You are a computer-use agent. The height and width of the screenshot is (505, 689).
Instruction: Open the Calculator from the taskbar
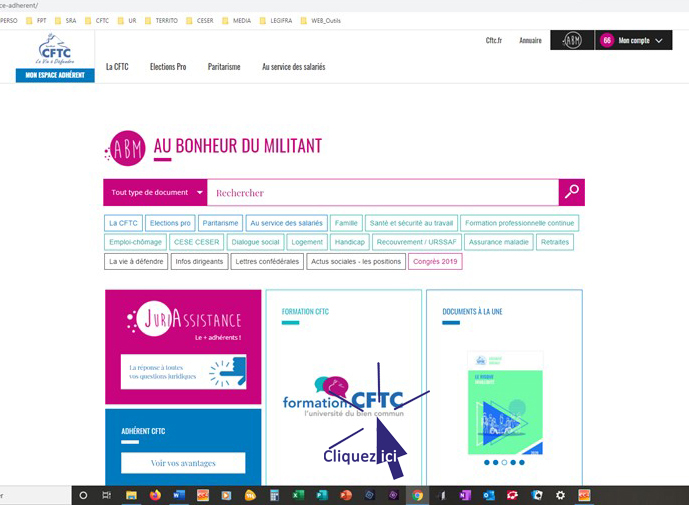coord(274,495)
